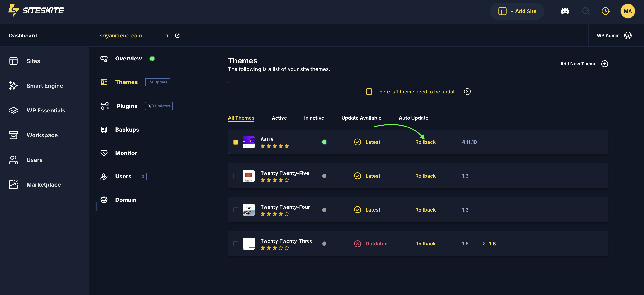Open site in new tab icon
Image resolution: width=644 pixels, height=295 pixels.
(177, 36)
